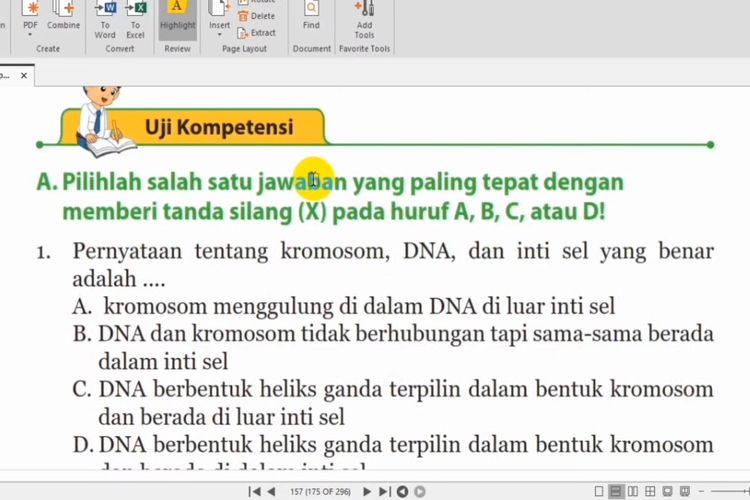Screen dimensions: 750x500
Task: Convert document To Excel
Action: [x=135, y=19]
